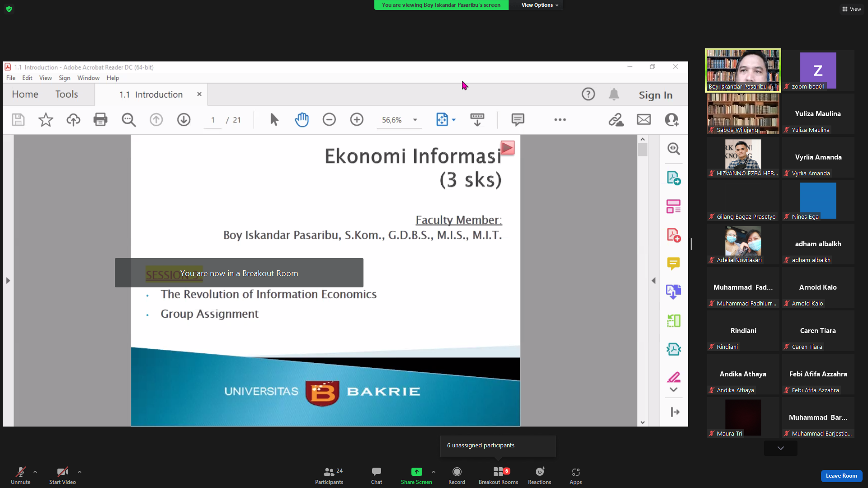
Task: Show more participants with down chevron
Action: coord(781,448)
